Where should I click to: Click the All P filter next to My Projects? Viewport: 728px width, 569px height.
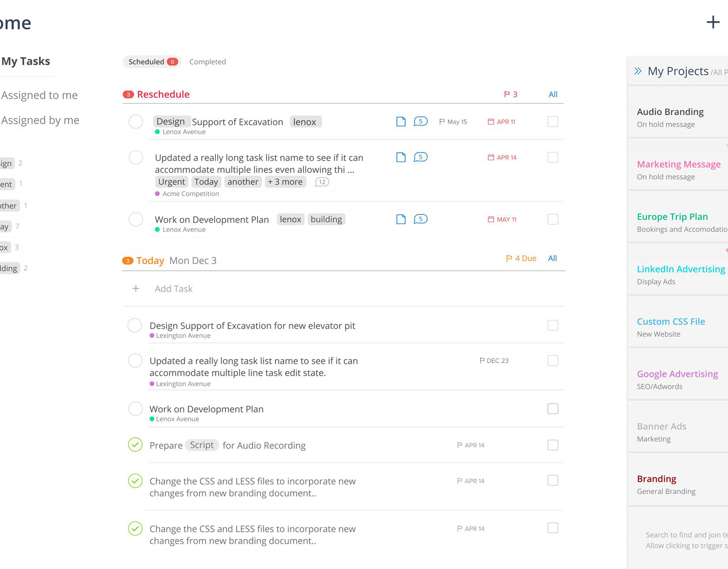tap(719, 72)
